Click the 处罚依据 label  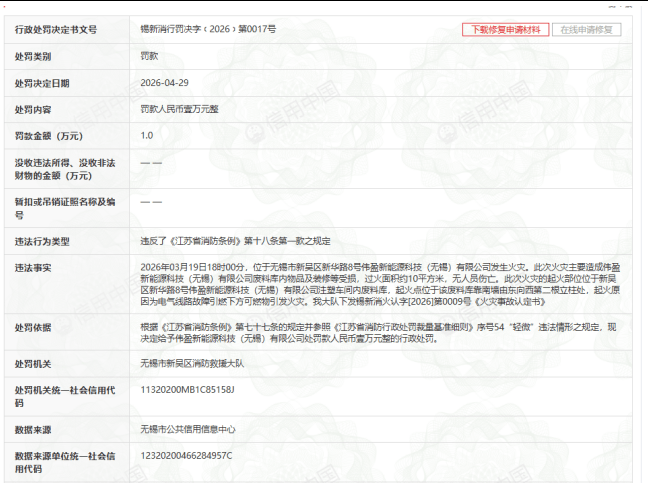click(33, 328)
